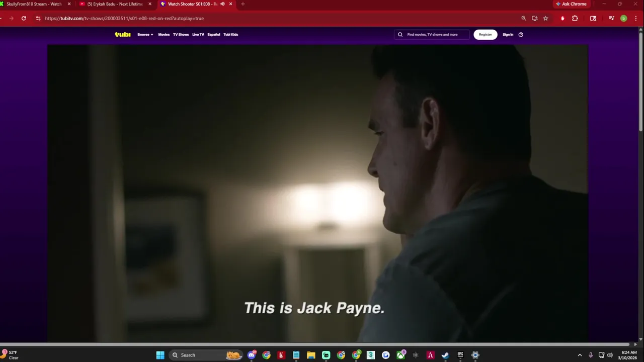Viewport: 644px width, 362px height.
Task: Open Tubi Kids
Action: pos(231,35)
